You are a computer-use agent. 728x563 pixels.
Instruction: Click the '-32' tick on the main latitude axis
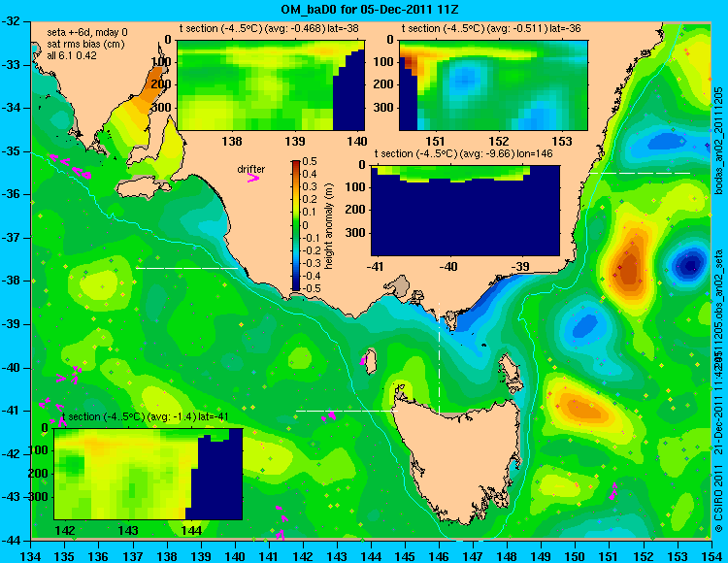(11, 21)
